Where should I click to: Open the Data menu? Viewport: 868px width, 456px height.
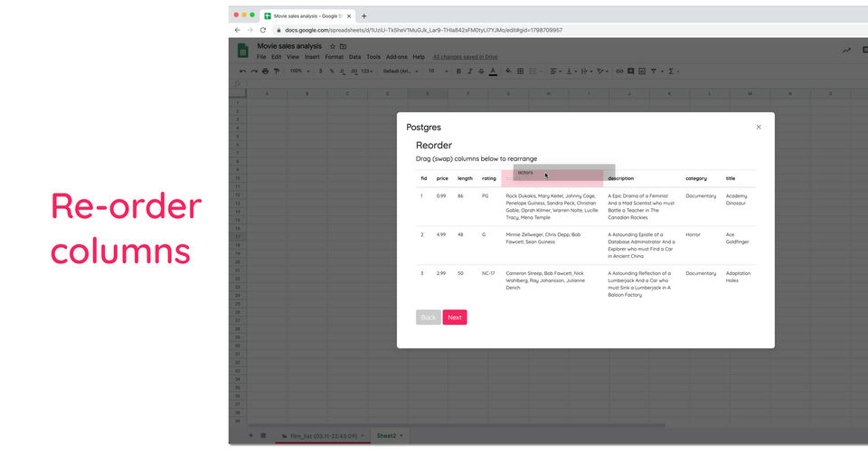354,57
